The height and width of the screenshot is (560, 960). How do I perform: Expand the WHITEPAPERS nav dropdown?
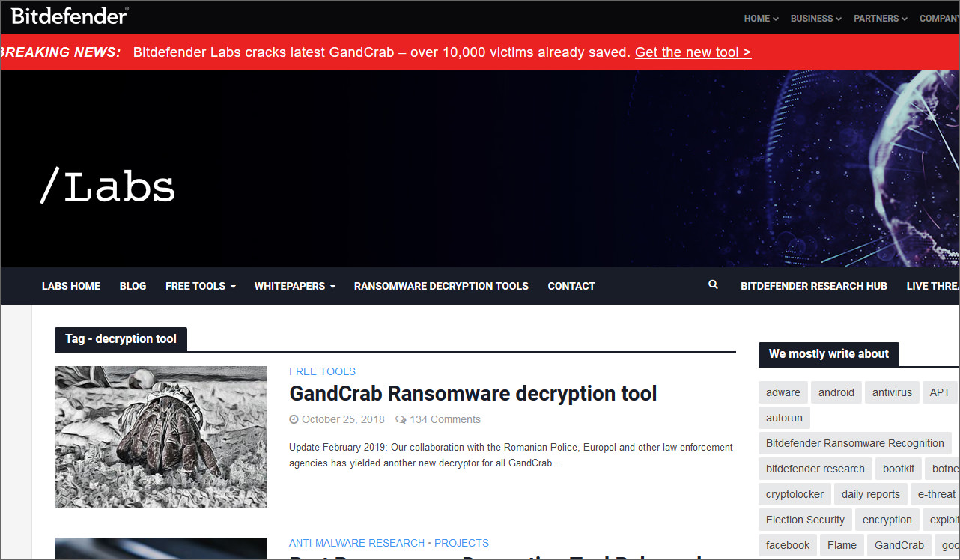pos(294,286)
